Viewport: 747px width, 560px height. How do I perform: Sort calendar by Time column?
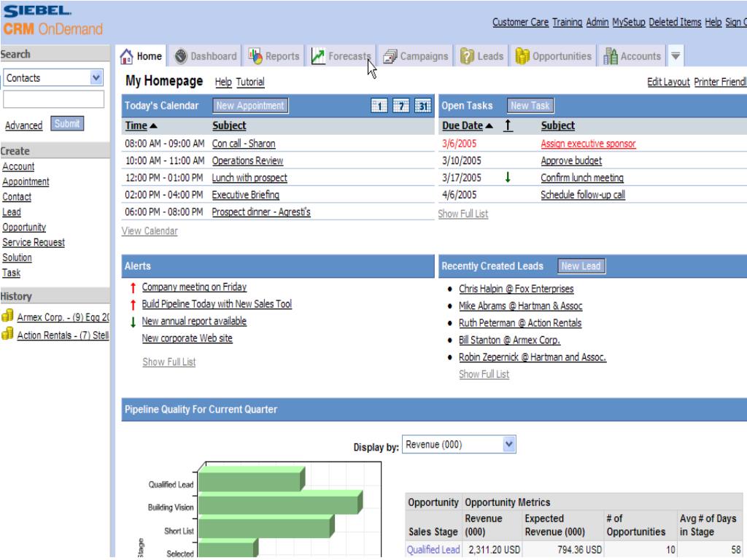[x=141, y=125]
